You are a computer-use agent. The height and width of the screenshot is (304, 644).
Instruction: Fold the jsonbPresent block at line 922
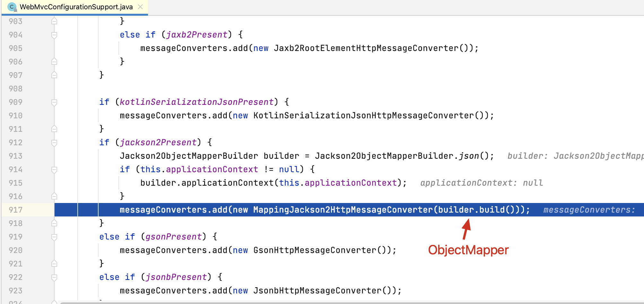coord(54,277)
